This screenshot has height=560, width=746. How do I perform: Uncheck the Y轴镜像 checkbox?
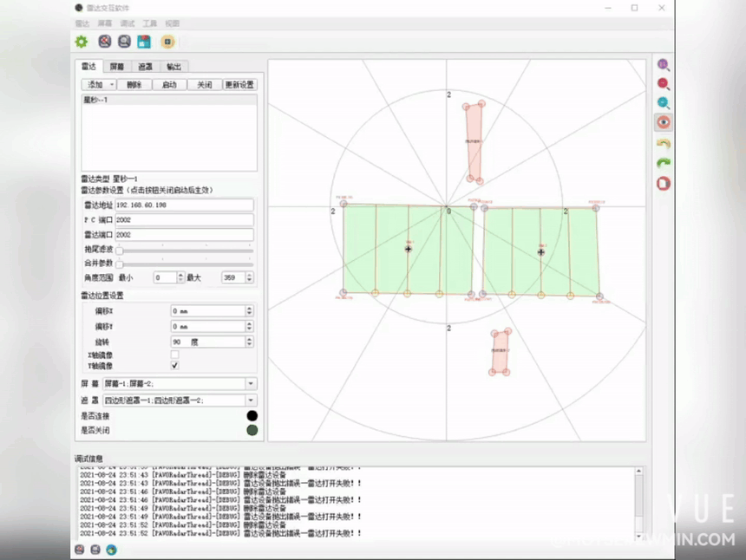(x=174, y=366)
